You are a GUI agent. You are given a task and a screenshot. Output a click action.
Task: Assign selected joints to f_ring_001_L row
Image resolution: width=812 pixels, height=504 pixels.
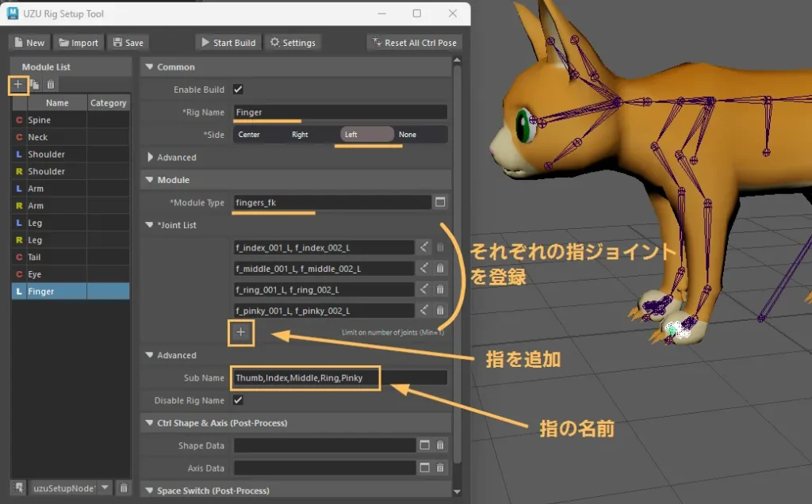[424, 289]
